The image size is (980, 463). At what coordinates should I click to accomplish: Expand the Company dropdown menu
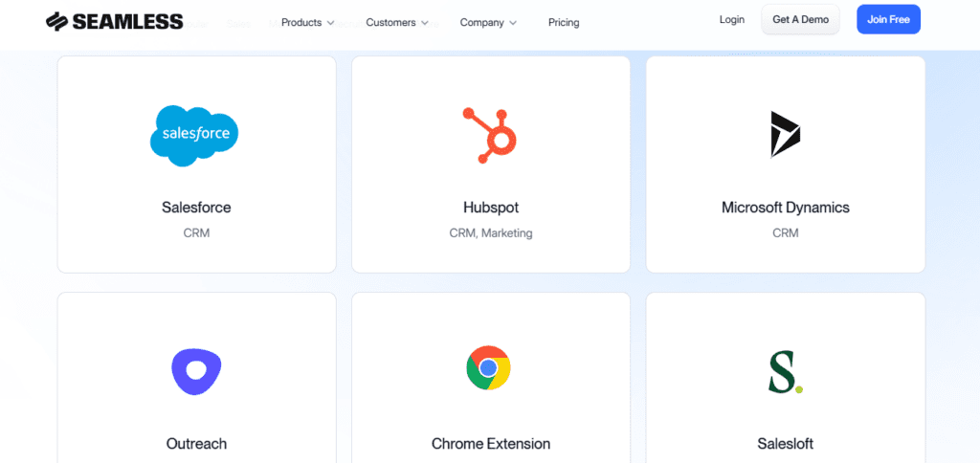[488, 22]
